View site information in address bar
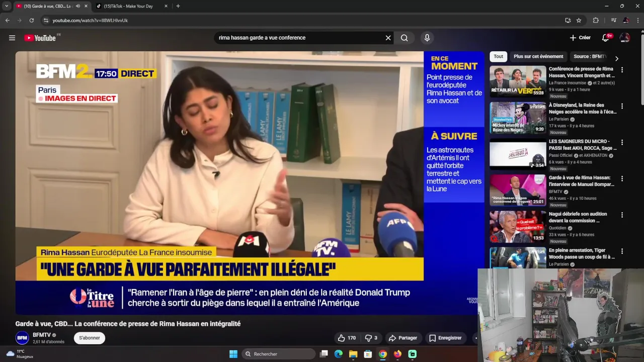The height and width of the screenshot is (362, 644). pyautogui.click(x=46, y=20)
